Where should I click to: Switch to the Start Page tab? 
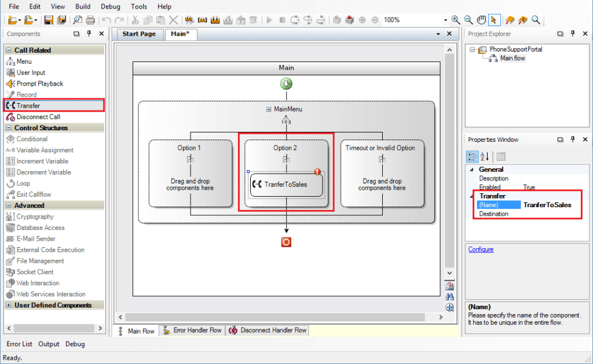[139, 34]
